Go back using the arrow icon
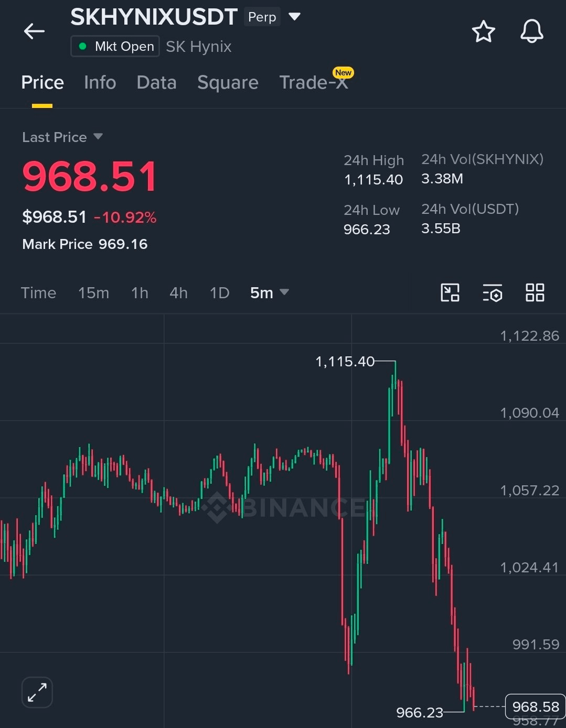The image size is (566, 728). pos(34,31)
